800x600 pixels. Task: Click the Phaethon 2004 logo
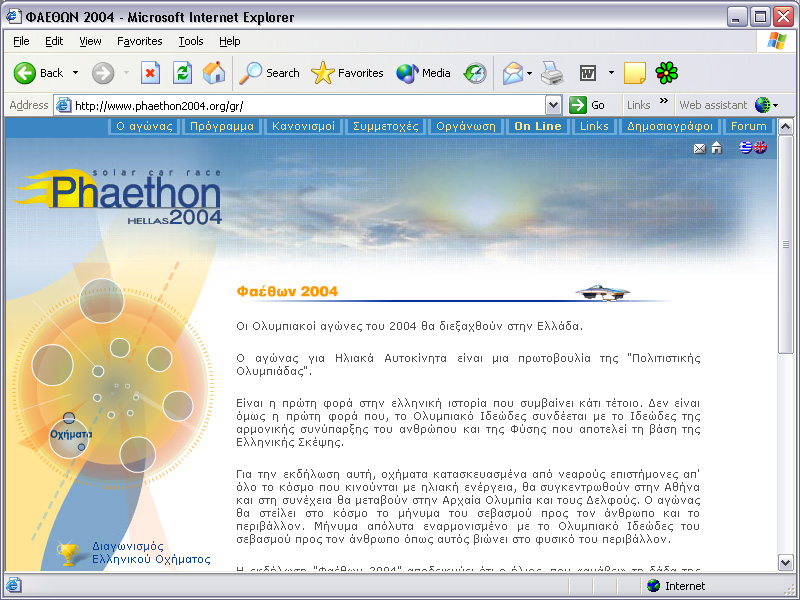tap(120, 197)
